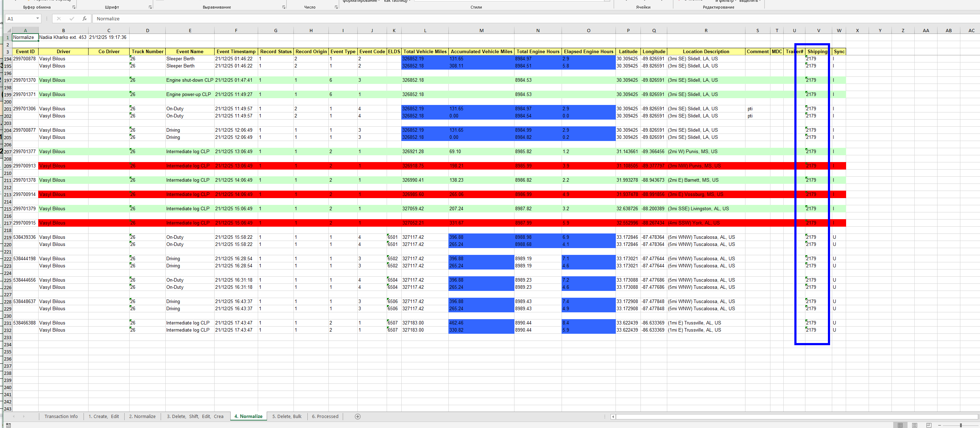Open the 6. Processed sheet tab
Viewport: 980px width, 428px height.
tap(325, 417)
